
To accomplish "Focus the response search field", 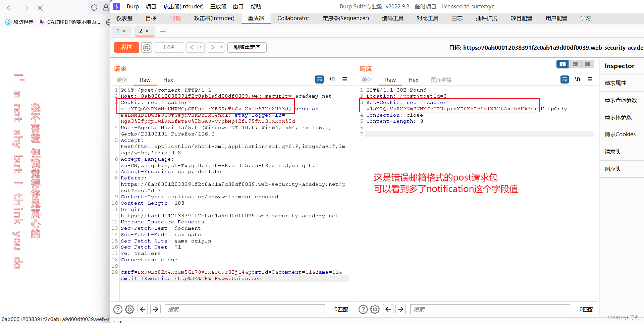I will (490, 309).
